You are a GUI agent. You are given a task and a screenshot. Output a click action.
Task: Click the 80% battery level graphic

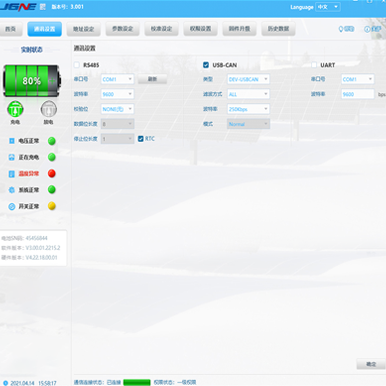point(32,81)
